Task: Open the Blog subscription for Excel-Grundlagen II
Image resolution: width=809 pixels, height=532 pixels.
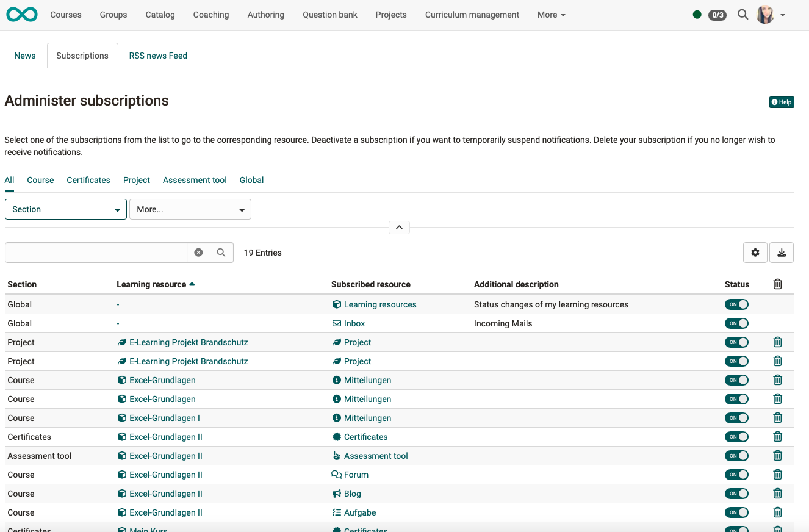Action: pyautogui.click(x=352, y=493)
